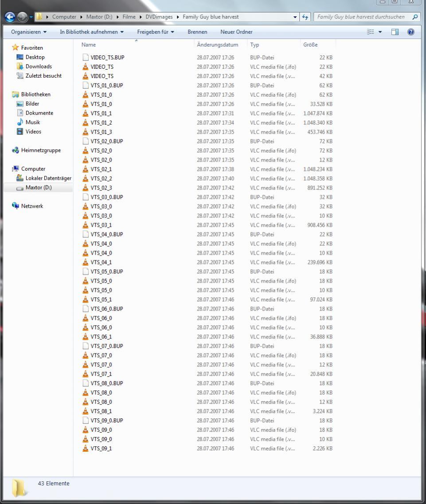Open Help with the question mark icon
The height and width of the screenshot is (504, 426).
[410, 32]
